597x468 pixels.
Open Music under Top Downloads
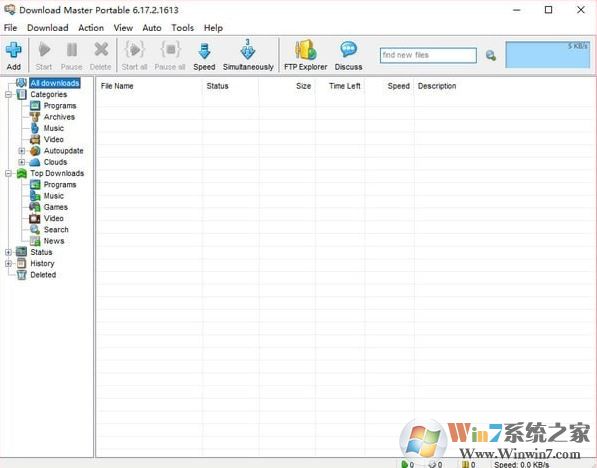tap(54, 196)
